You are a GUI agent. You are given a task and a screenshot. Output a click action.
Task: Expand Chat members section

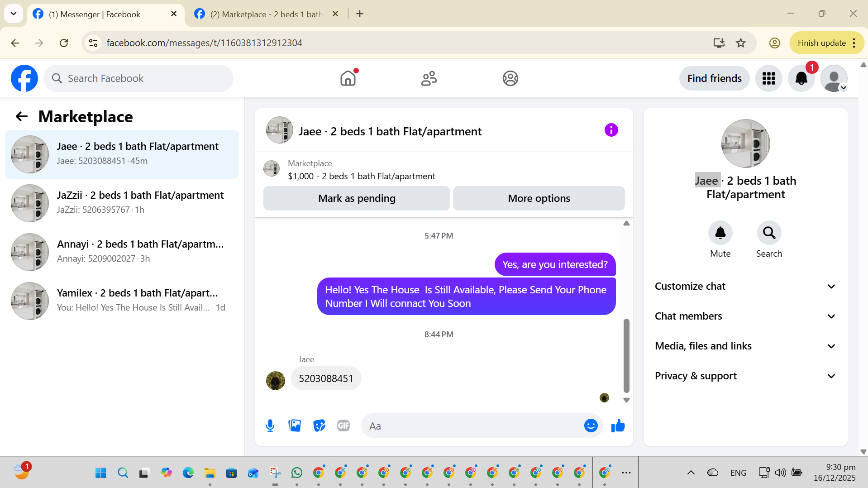click(x=745, y=316)
